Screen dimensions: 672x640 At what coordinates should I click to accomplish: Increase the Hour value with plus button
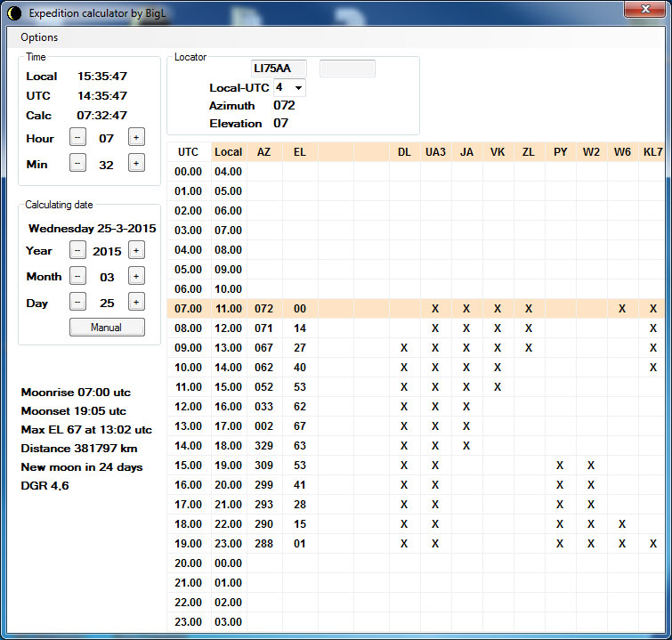pyautogui.click(x=136, y=138)
